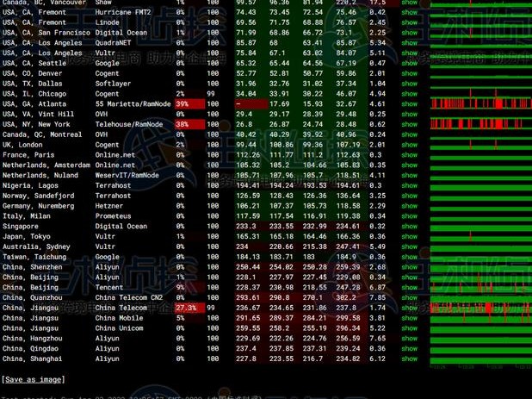Viewport: 532px width, 399px height.
Task: Click the 9% loss cell for Beijing Tencent
Action: coord(189,287)
